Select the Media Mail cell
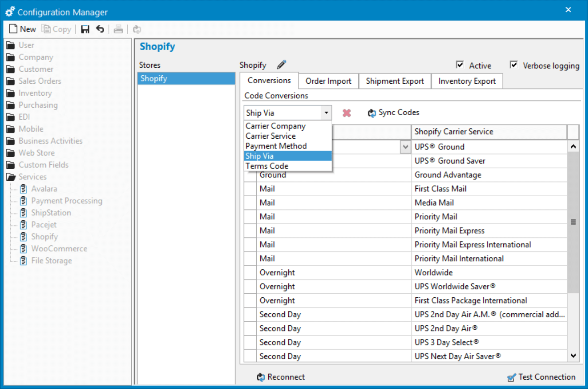Viewport: 588px width, 389px height. click(489, 202)
